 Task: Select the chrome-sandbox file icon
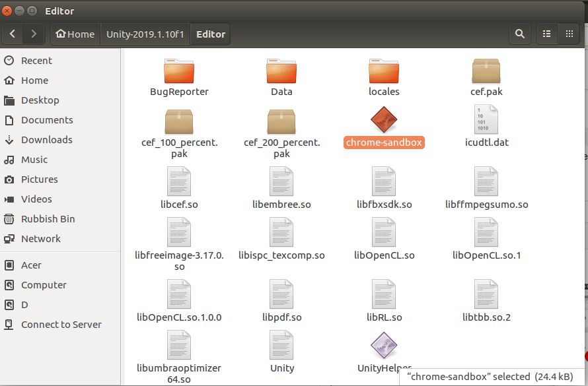point(384,119)
